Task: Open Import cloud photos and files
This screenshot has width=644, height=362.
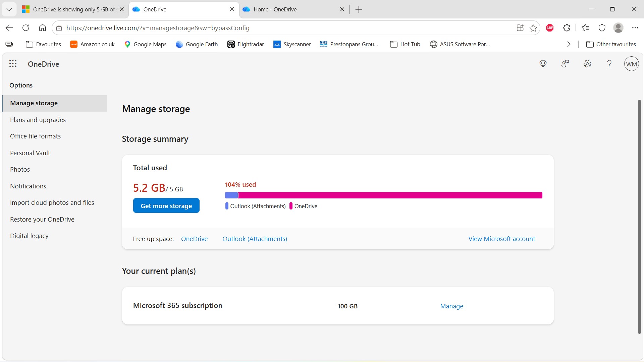Action: (x=52, y=202)
